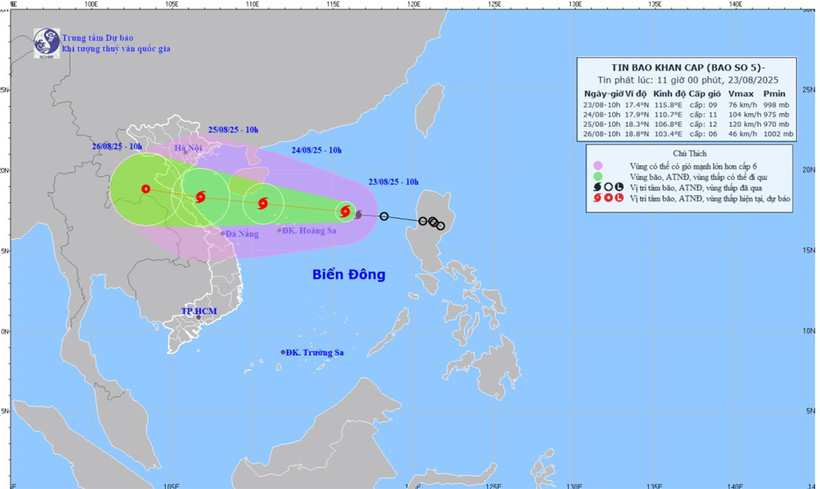Click the grey past storm symbol on the track
The image size is (820, 489).
(x=358, y=214)
